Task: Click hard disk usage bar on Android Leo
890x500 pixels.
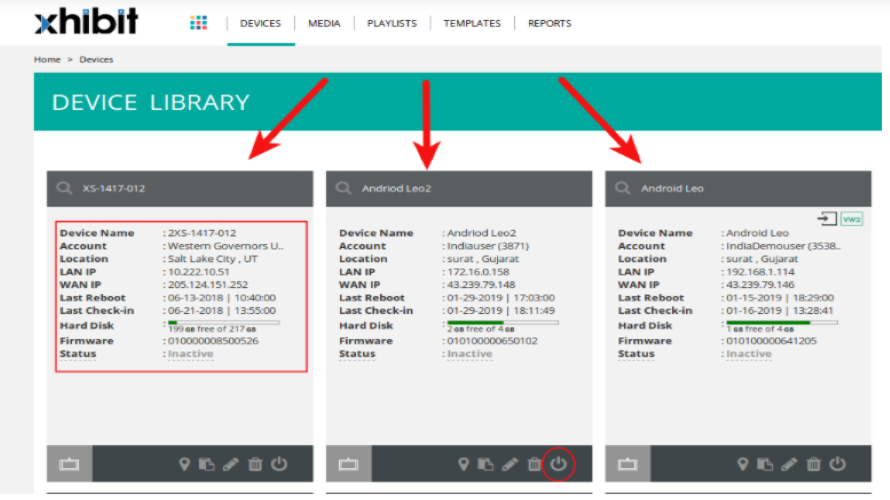Action: tap(781, 322)
